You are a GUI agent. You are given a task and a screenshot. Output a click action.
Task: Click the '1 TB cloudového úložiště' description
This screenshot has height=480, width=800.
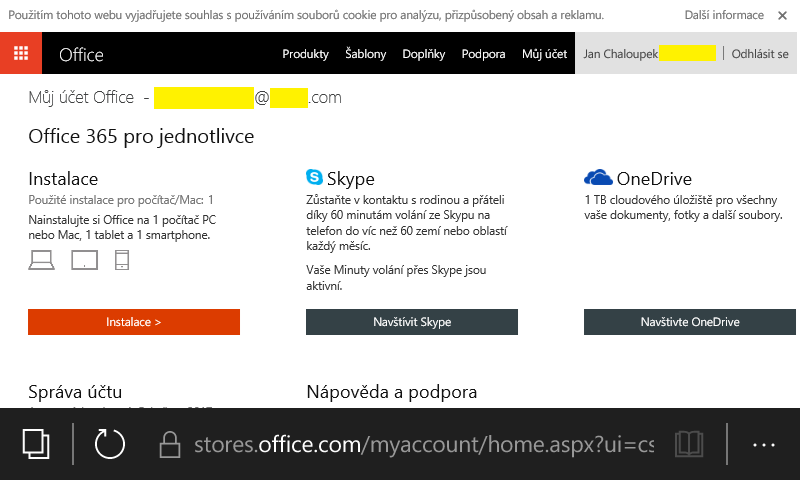[683, 207]
